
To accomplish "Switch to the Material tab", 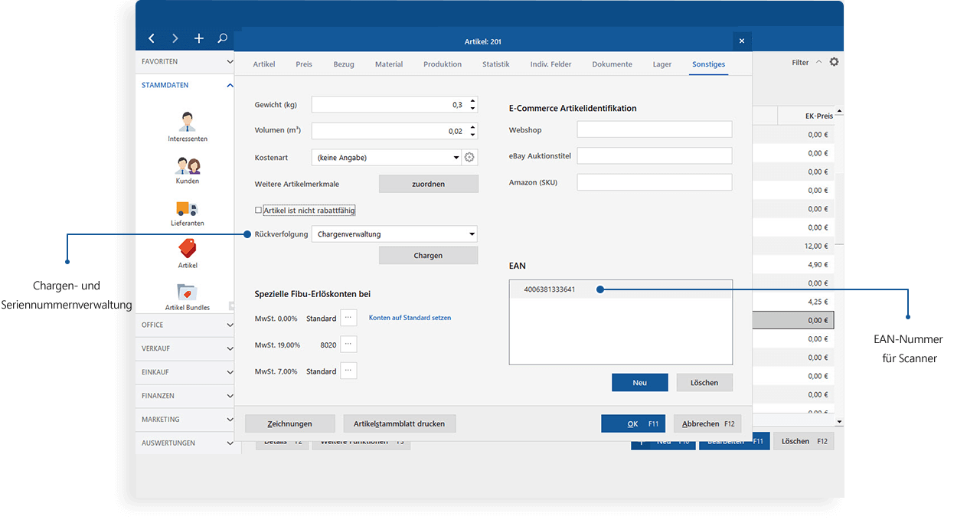I will pyautogui.click(x=389, y=64).
